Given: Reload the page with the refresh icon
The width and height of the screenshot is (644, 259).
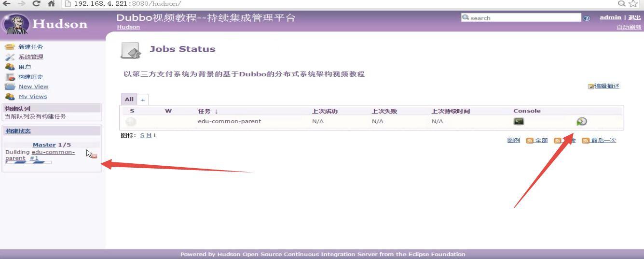Looking at the screenshot, I should [x=37, y=3].
